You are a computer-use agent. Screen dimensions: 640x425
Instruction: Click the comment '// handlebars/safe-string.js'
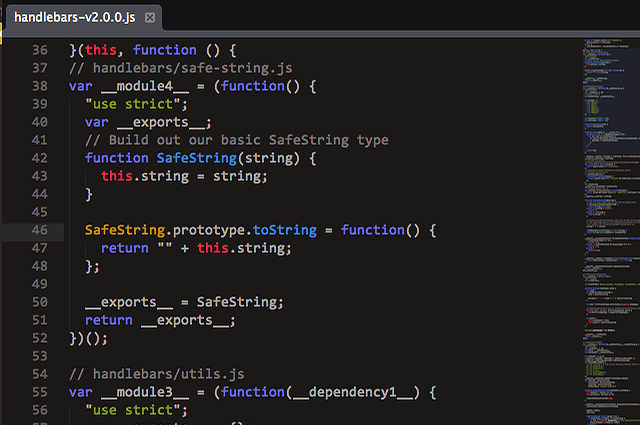[181, 68]
